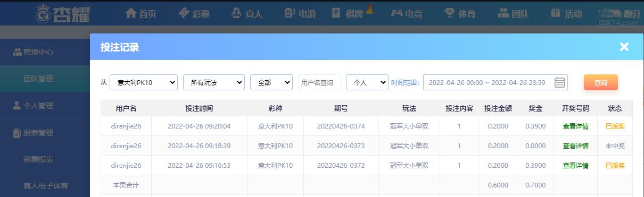The height and width of the screenshot is (197, 644).
Task: Click period number 20220426-0373
Action: click(341, 146)
